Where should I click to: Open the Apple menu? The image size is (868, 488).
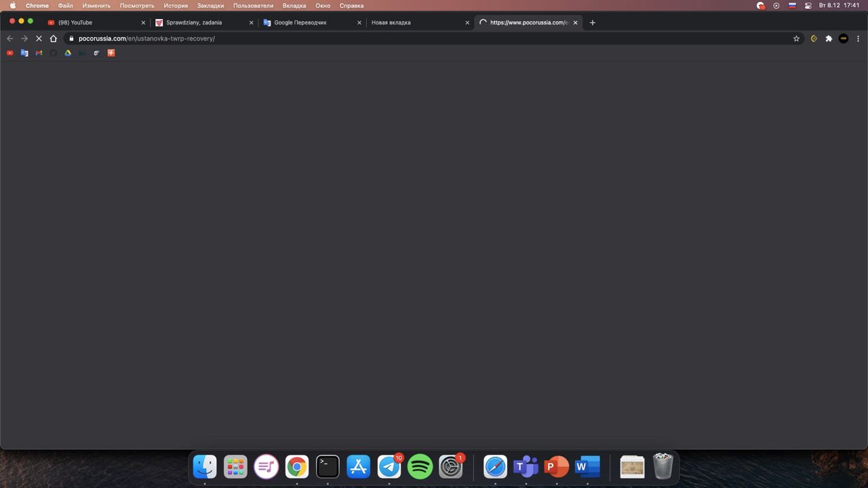click(x=13, y=5)
